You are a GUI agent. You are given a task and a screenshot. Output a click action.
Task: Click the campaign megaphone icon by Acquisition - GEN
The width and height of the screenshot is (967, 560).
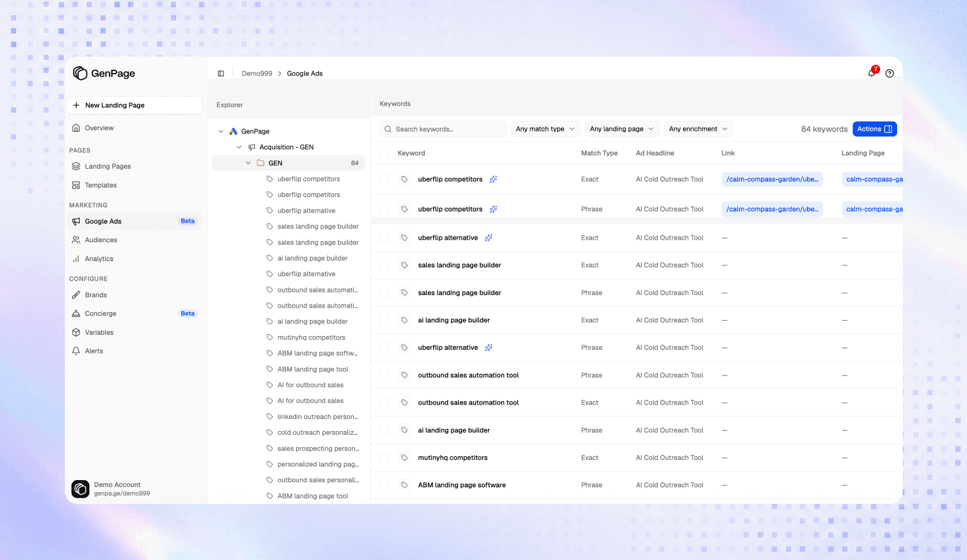point(252,147)
